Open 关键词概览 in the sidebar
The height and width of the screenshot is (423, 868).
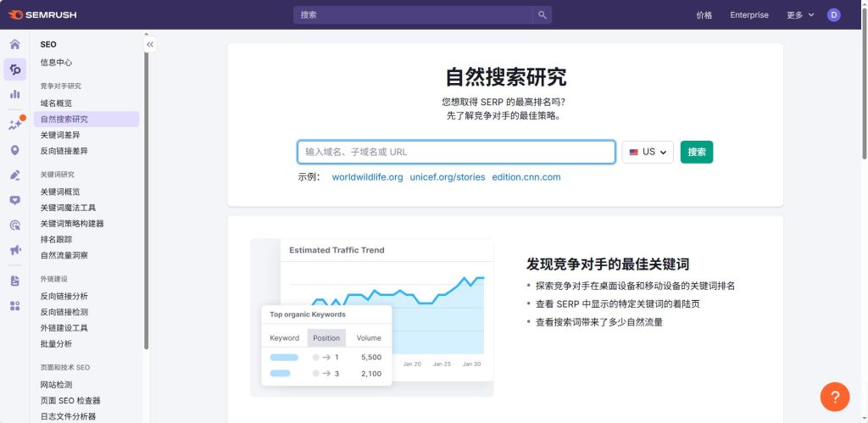point(60,192)
